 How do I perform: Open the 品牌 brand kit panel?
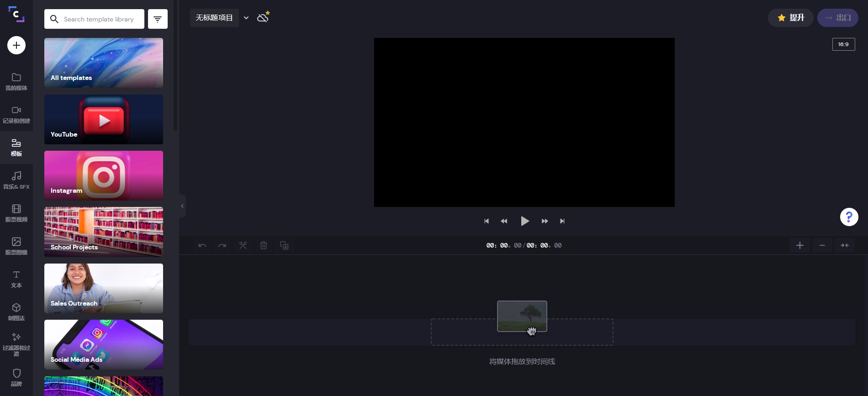(x=16, y=378)
